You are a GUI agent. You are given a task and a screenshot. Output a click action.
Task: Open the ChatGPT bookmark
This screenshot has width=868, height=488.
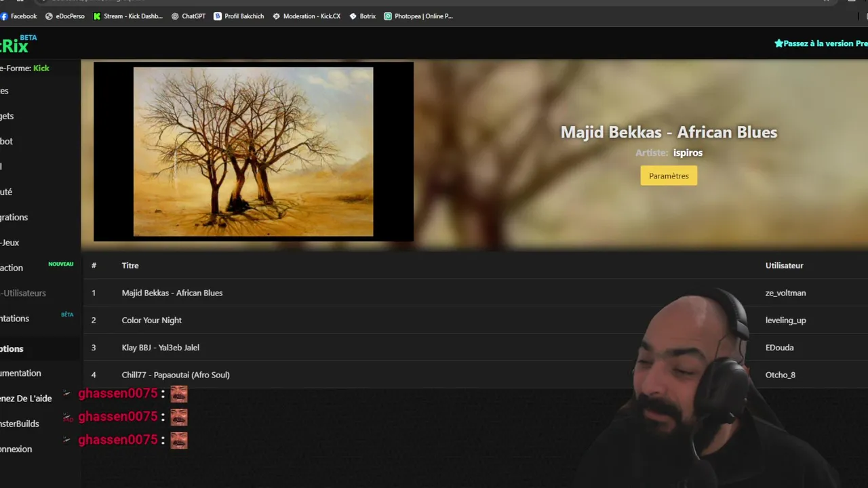189,16
